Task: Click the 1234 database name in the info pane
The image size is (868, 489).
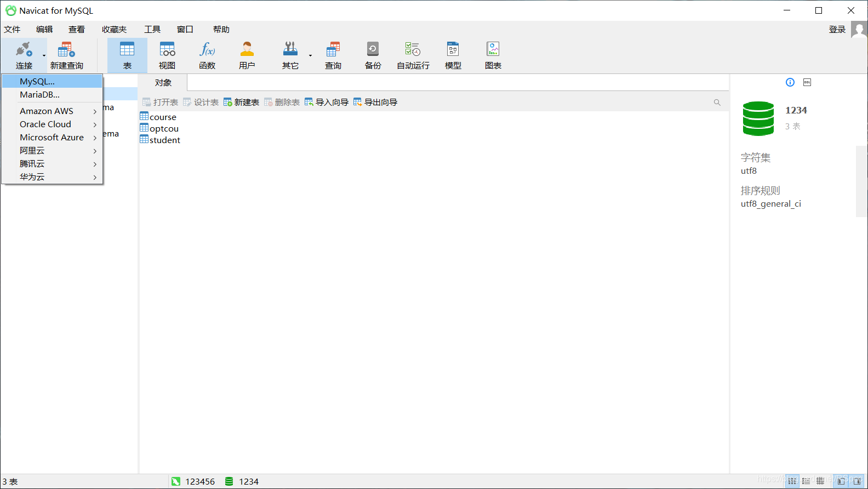Action: 796,110
